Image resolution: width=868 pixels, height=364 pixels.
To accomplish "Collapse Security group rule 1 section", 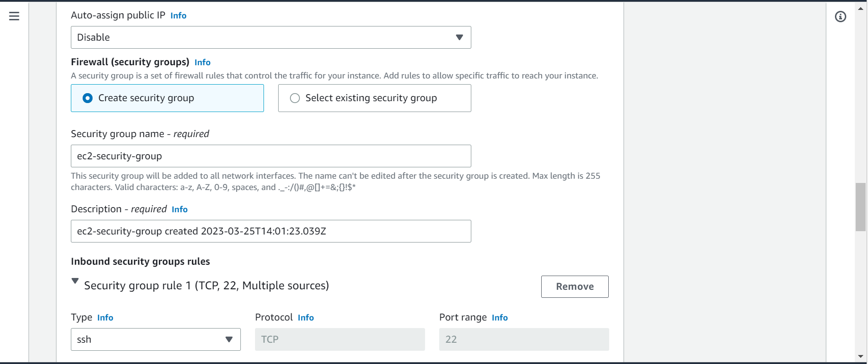I will (75, 281).
